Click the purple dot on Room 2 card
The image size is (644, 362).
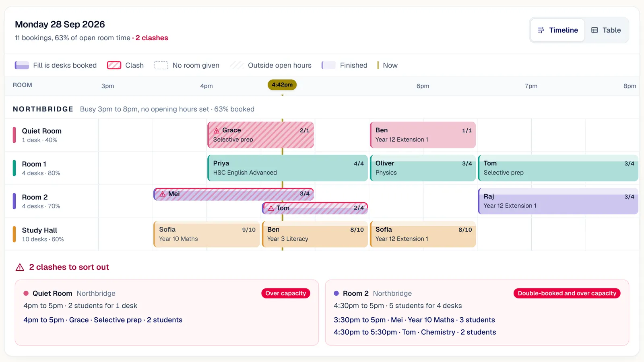336,293
